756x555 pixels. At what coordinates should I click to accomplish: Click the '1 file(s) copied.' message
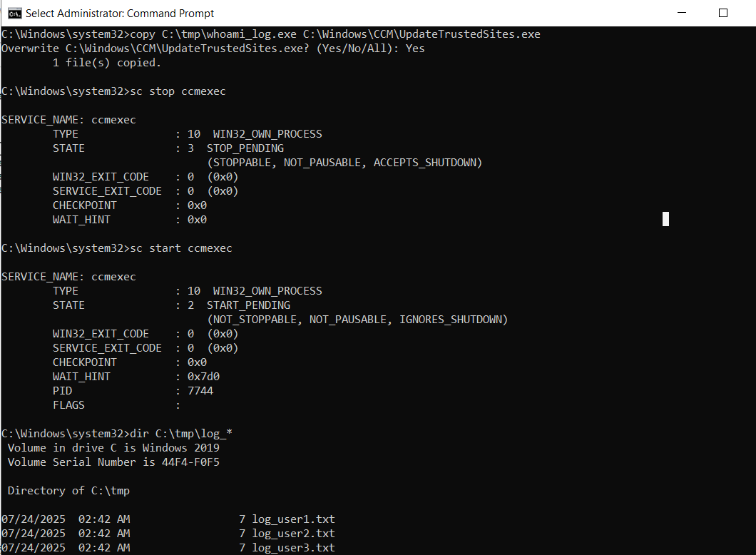click(107, 63)
